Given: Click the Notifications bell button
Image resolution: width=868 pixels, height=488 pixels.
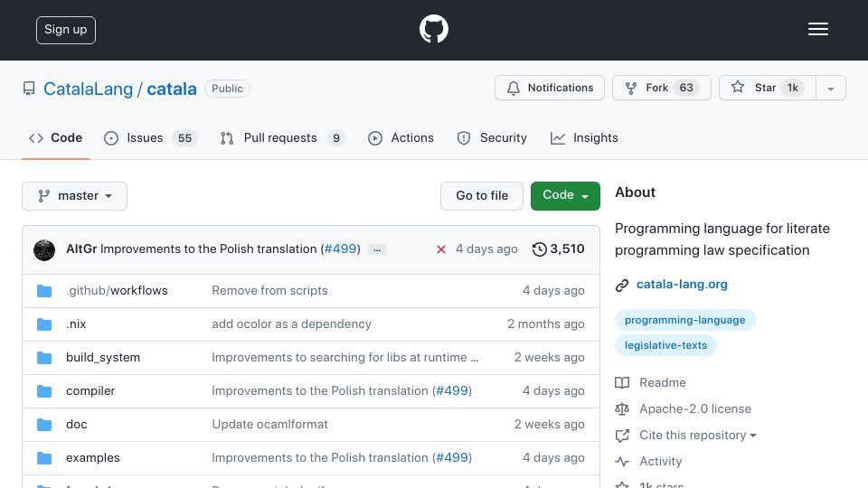Looking at the screenshot, I should (549, 88).
